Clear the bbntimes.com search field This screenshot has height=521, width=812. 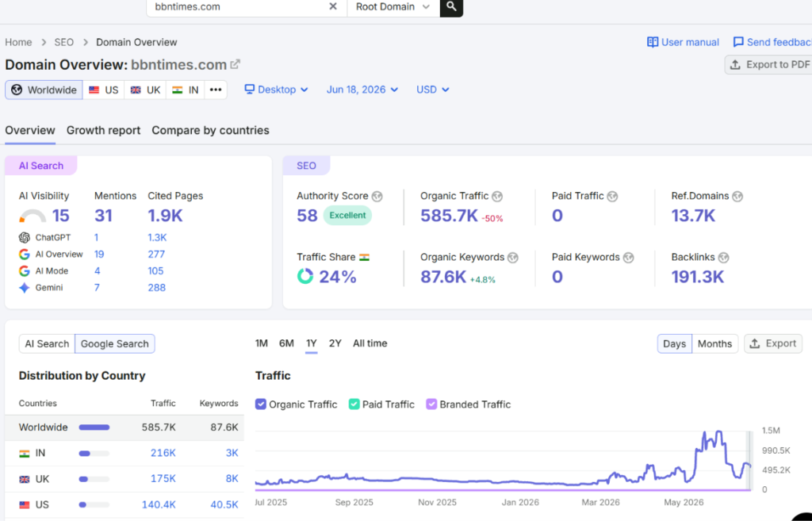[x=333, y=6]
